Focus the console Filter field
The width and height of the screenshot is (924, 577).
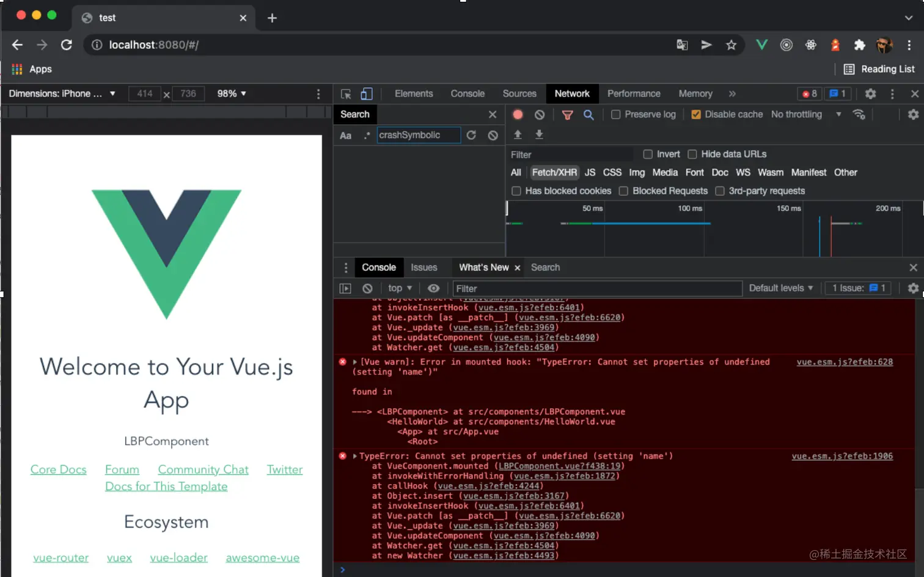[597, 288]
